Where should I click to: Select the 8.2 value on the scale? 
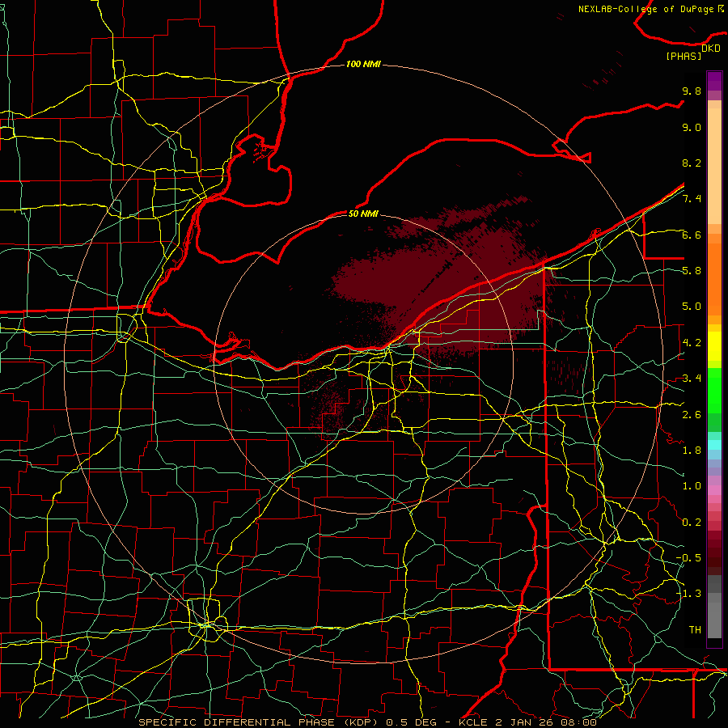point(692,163)
